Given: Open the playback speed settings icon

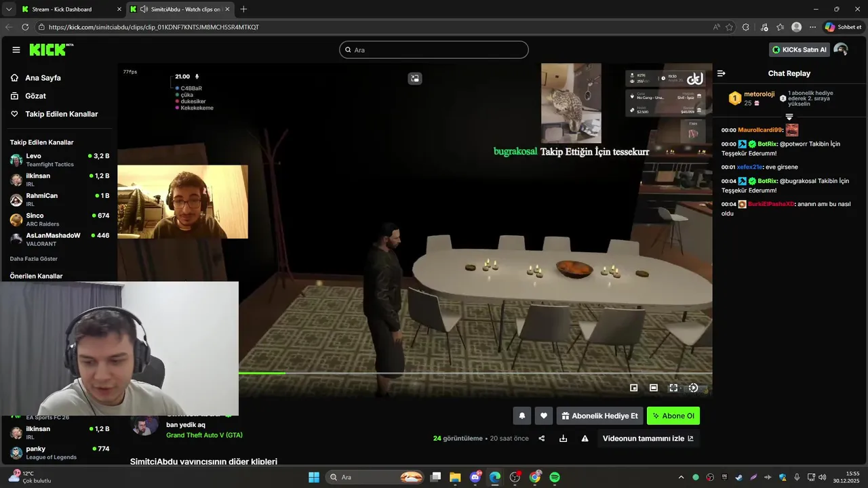Looking at the screenshot, I should pos(693,388).
